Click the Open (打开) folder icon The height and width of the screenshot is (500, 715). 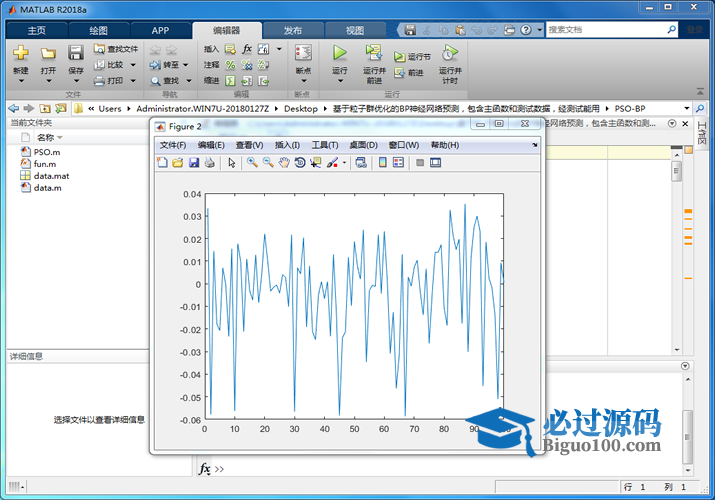pyautogui.click(x=48, y=53)
